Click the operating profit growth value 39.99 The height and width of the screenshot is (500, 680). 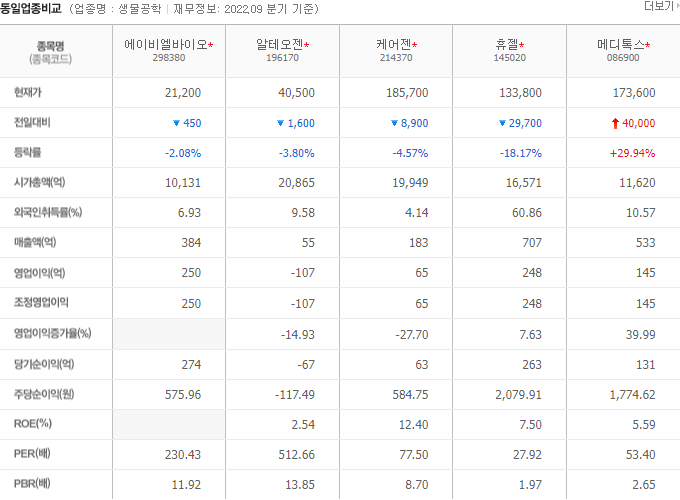point(640,335)
